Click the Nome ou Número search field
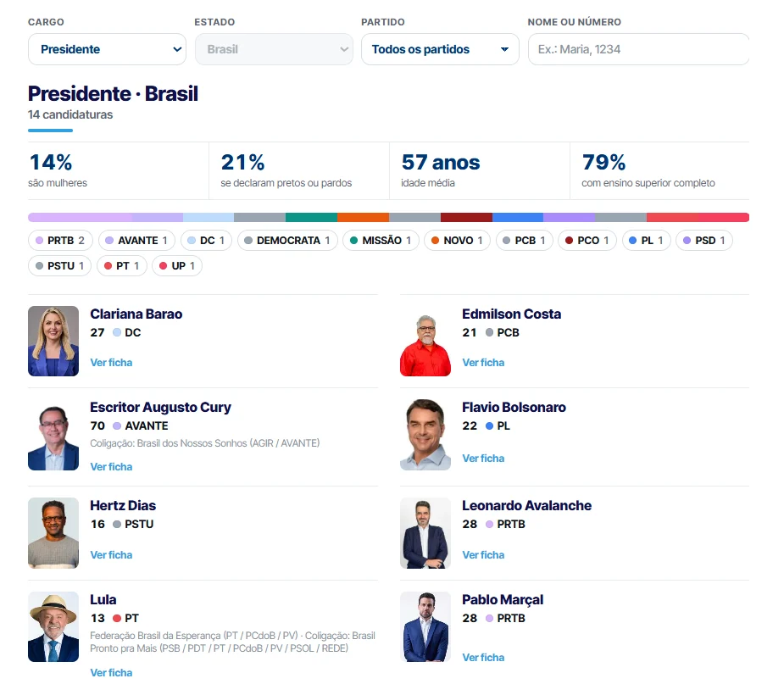Image resolution: width=784 pixels, height=684 pixels. pos(638,49)
